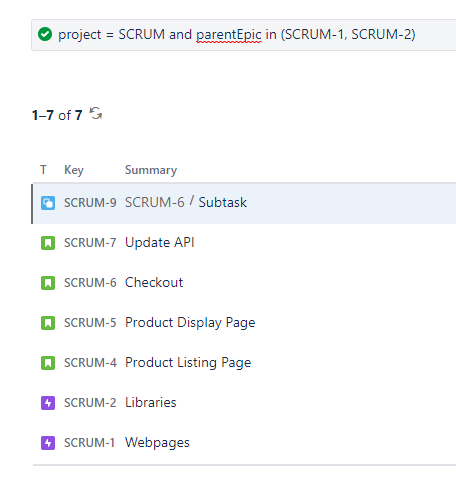
Task: Click the green JQL valid checkmark icon
Action: pyautogui.click(x=45, y=34)
